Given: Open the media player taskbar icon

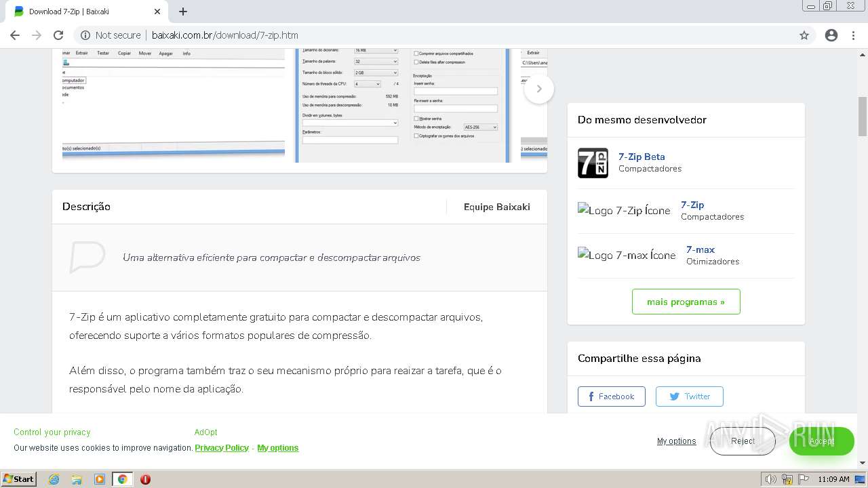Looking at the screenshot, I should (x=100, y=479).
